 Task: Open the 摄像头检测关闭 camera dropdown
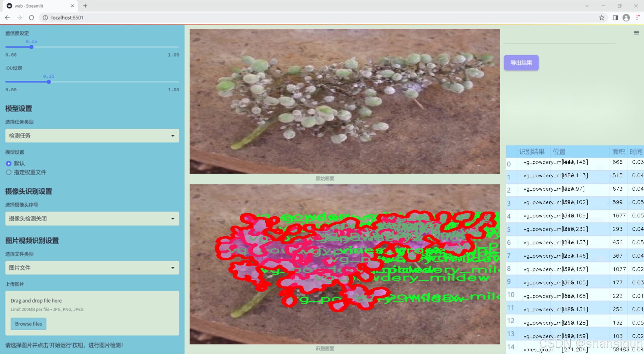pyautogui.click(x=92, y=218)
